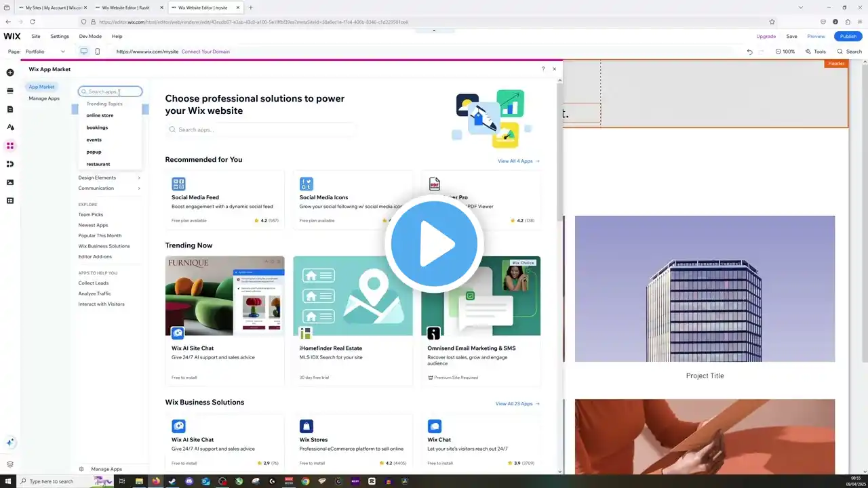This screenshot has width=868, height=488.
Task: Click View All 23 Apps link
Action: [517, 404]
